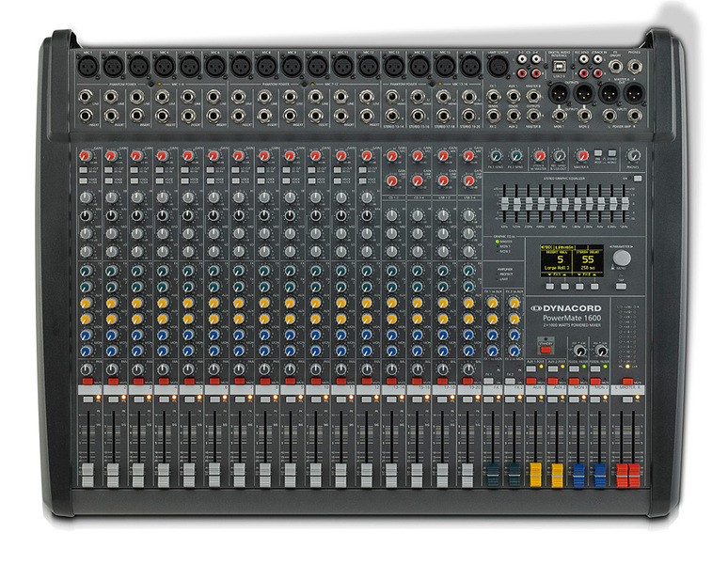Click the yellow FX display screen
This screenshot has height=564, width=728.
[x=572, y=260]
